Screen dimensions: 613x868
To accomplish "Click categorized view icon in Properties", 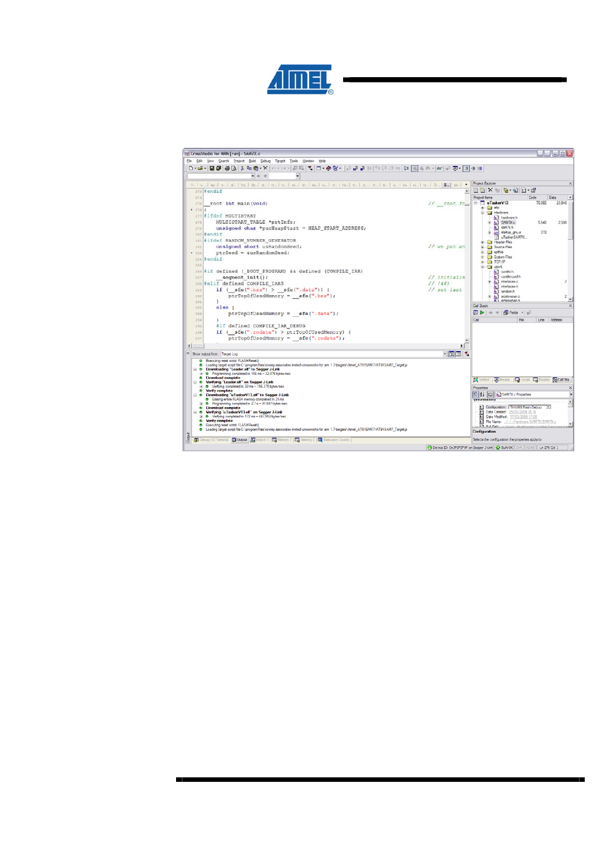I will pos(475,395).
